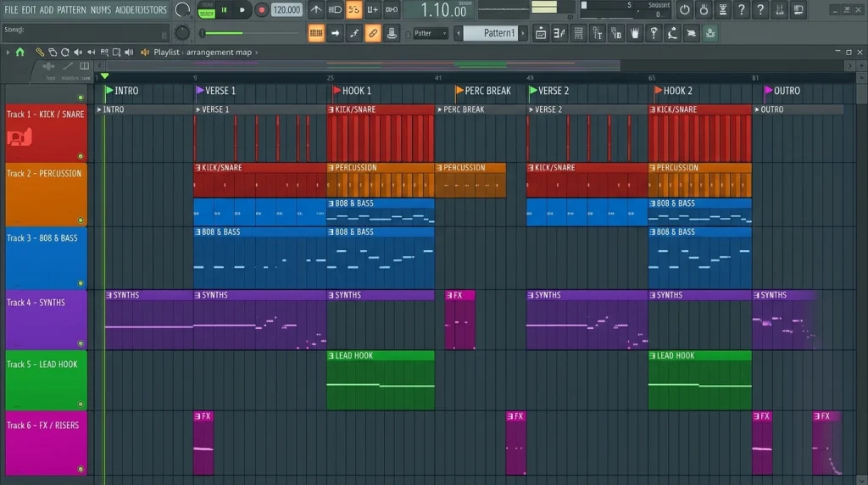Mute Track 6 - FX / RISERS via green LED
The height and width of the screenshot is (485, 868).
point(81,469)
